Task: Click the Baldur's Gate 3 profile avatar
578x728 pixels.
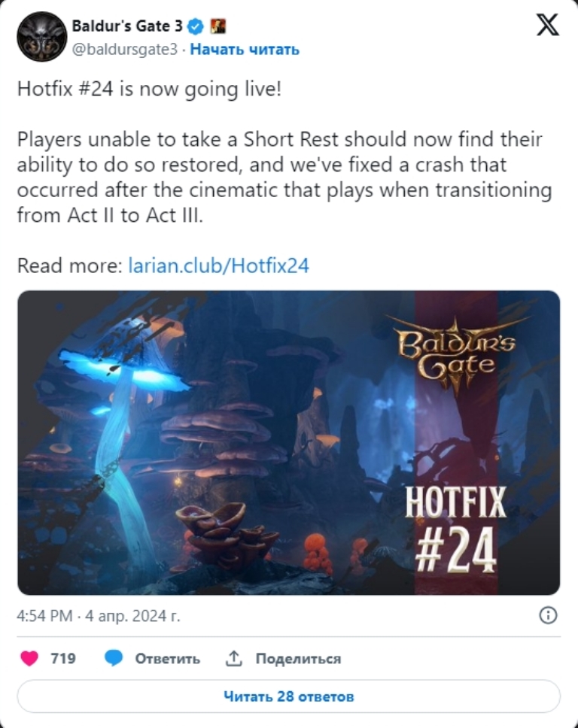Action: click(42, 37)
